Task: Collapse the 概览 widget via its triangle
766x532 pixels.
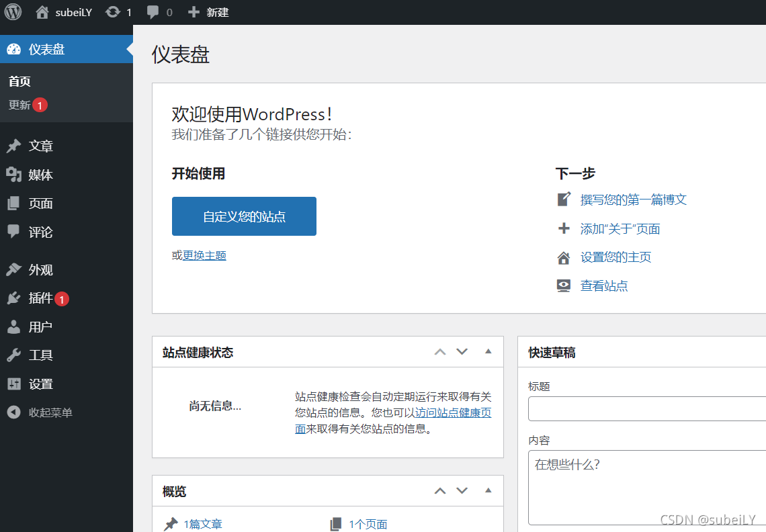Action: [x=488, y=490]
